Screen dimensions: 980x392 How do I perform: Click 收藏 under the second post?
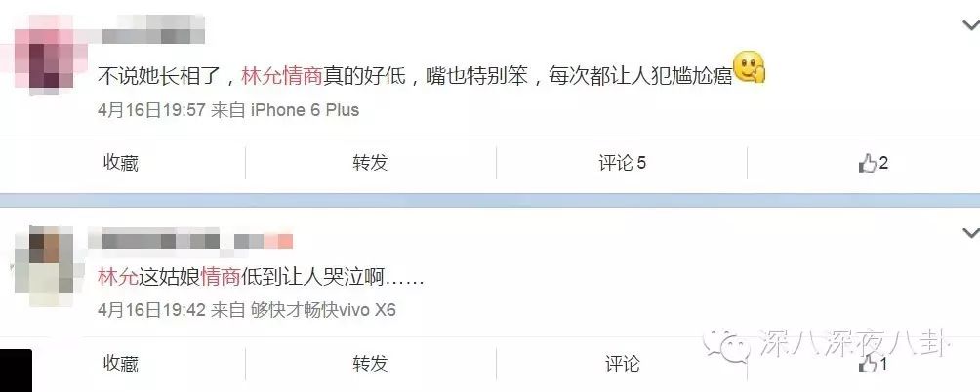pos(121,364)
